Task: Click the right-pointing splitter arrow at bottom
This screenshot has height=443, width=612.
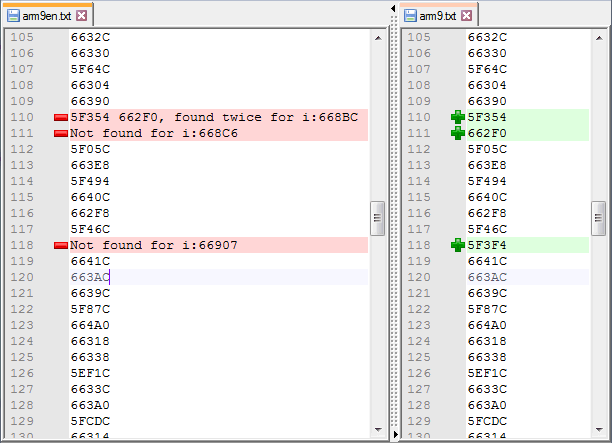Action: coord(395,434)
